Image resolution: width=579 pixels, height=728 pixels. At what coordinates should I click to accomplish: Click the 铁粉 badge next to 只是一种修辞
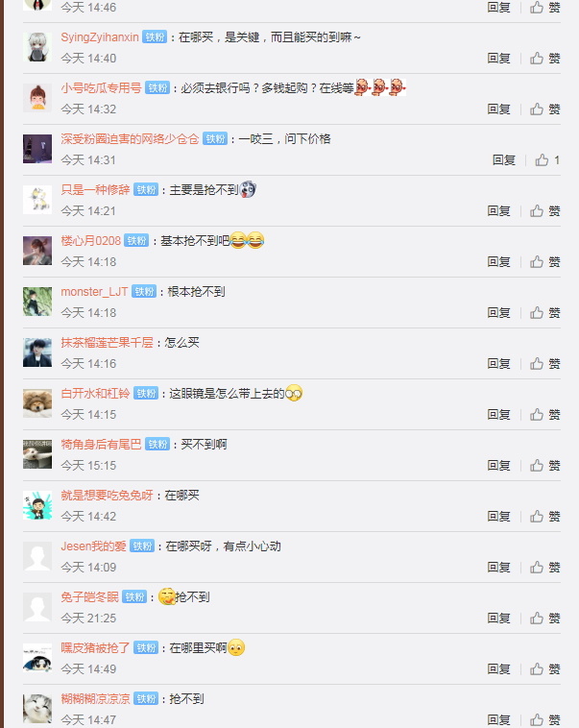click(146, 190)
